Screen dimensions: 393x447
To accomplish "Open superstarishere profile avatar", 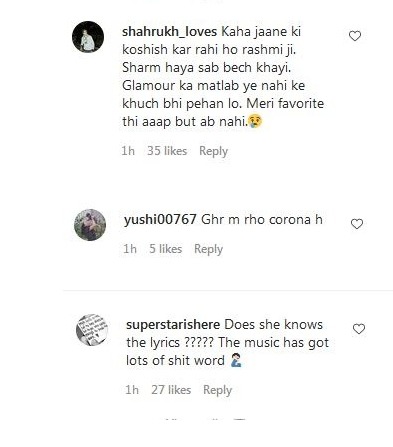I will [x=92, y=330].
